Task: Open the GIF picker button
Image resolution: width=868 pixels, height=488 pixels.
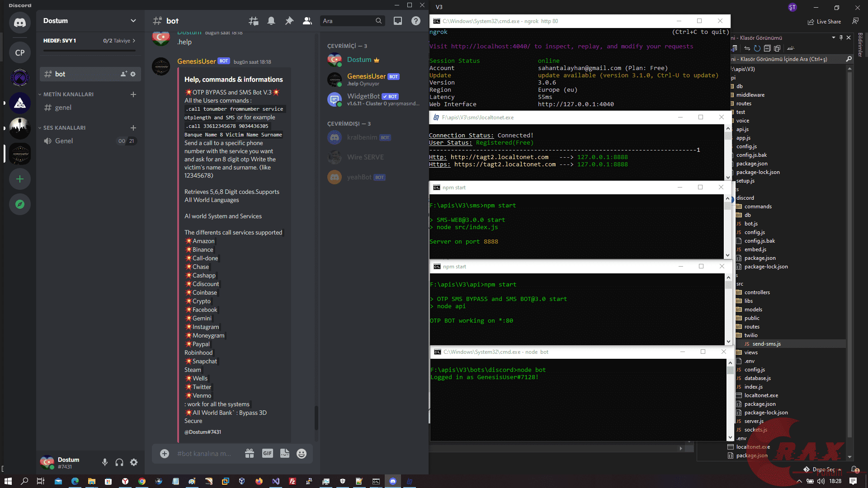Action: point(268,453)
